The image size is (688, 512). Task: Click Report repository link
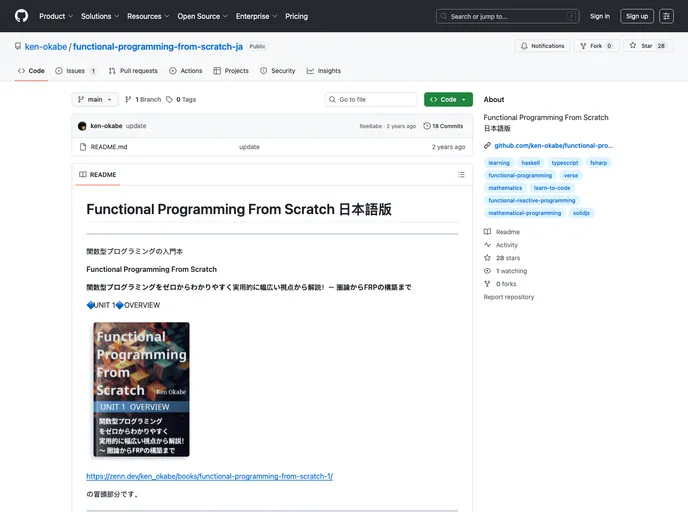pyautogui.click(x=509, y=297)
